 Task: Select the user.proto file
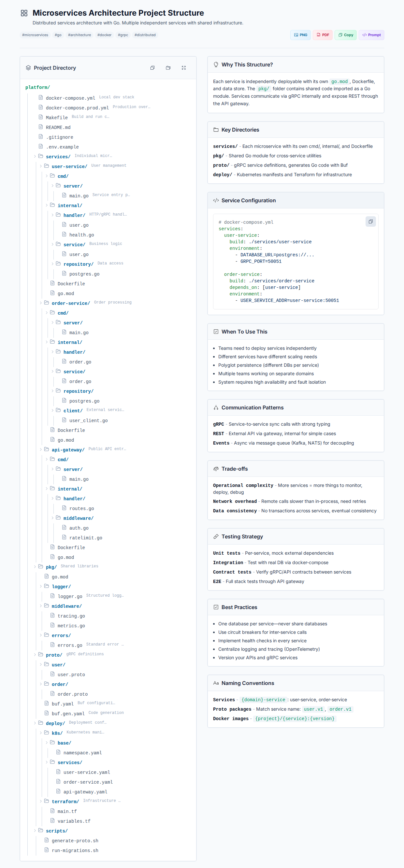(71, 675)
